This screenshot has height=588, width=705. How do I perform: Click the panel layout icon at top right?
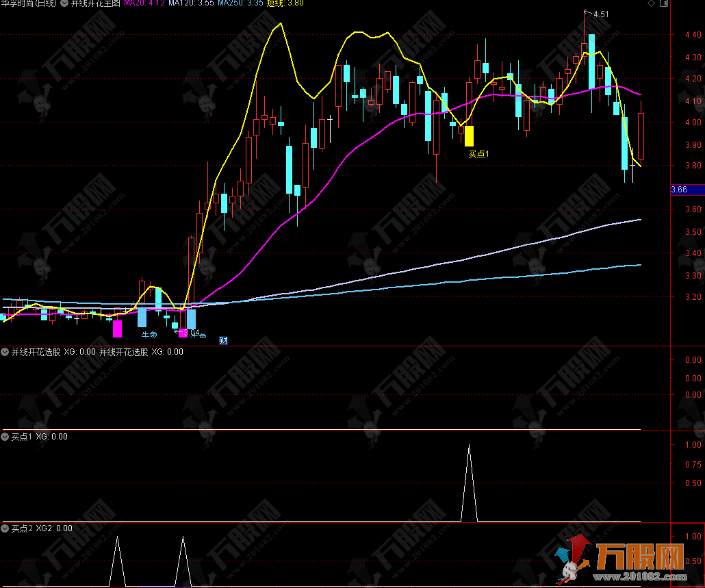pyautogui.click(x=664, y=3)
